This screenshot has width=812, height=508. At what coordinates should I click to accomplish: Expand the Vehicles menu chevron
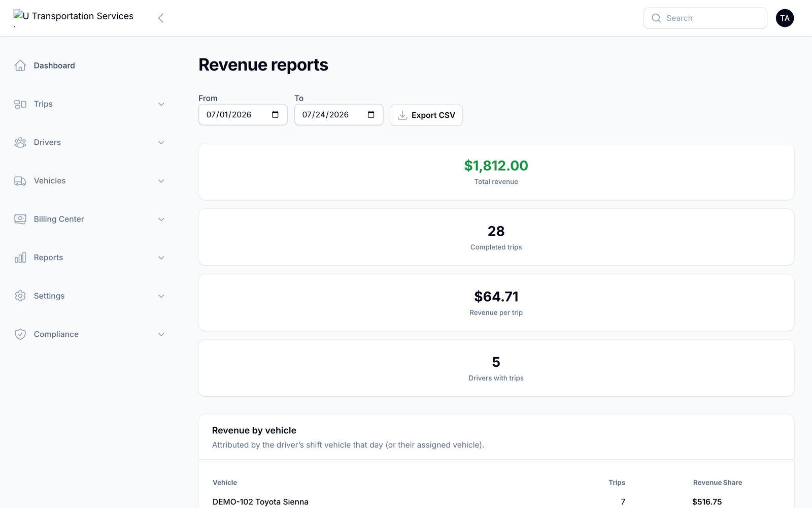[161, 181]
